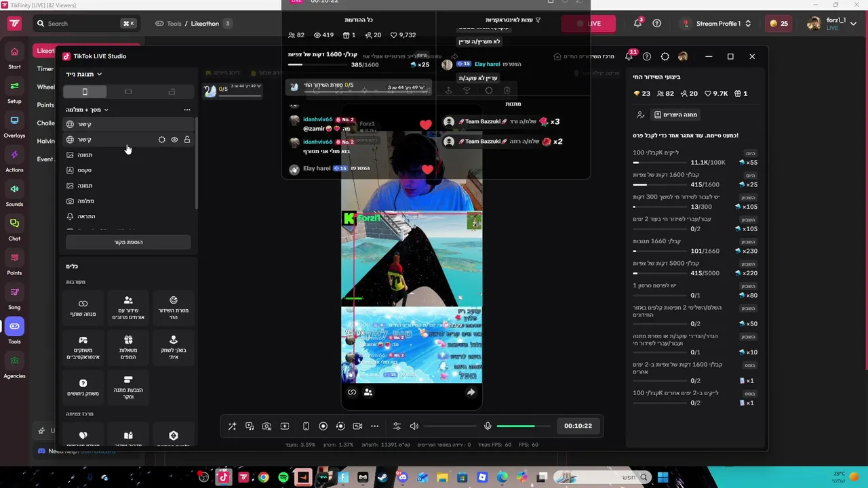
Task: Open Live Studio settings gear
Action: click(x=665, y=56)
